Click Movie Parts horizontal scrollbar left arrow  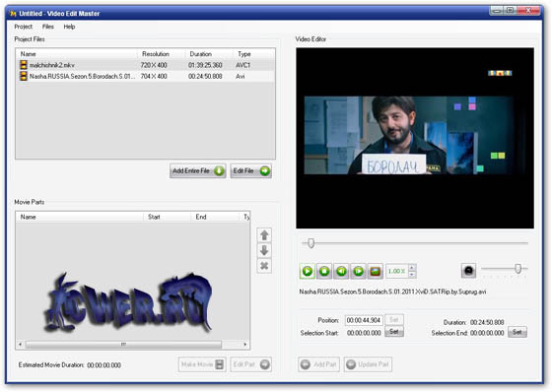tap(20, 344)
